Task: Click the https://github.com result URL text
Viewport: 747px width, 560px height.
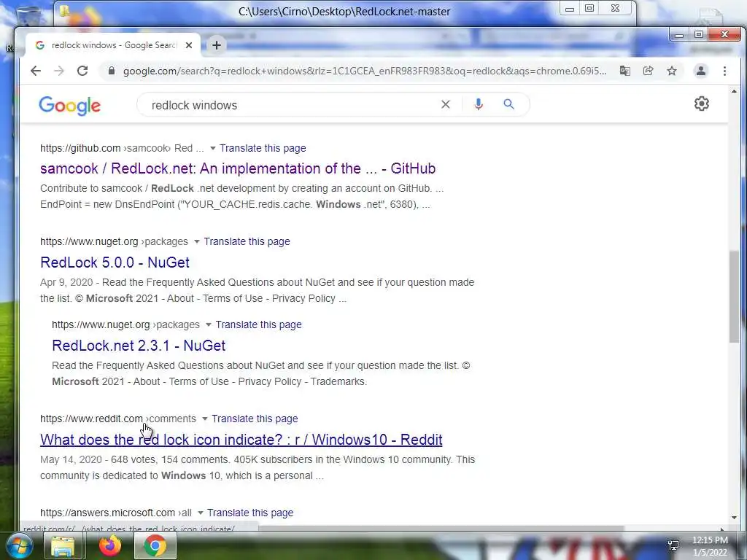Action: point(80,148)
